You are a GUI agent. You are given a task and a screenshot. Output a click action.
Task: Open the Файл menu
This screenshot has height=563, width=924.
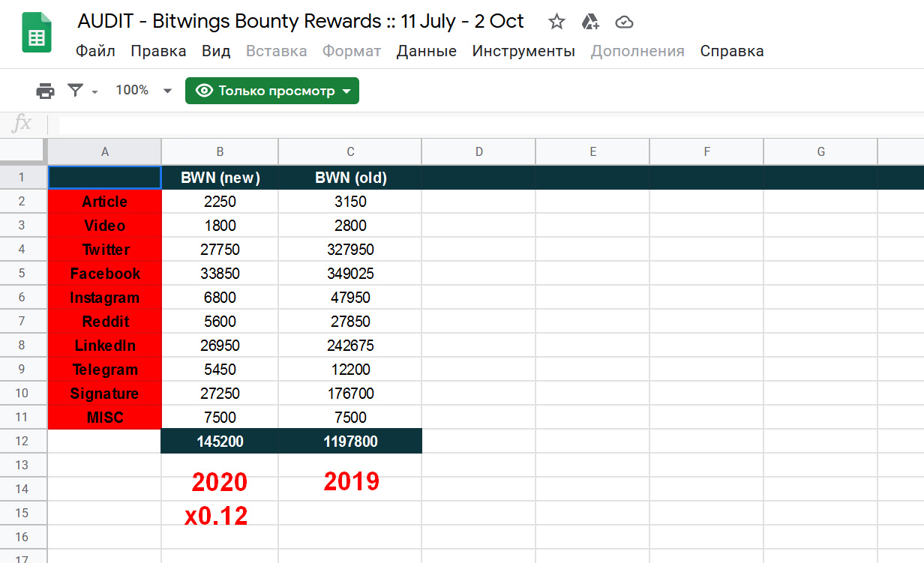[x=96, y=51]
